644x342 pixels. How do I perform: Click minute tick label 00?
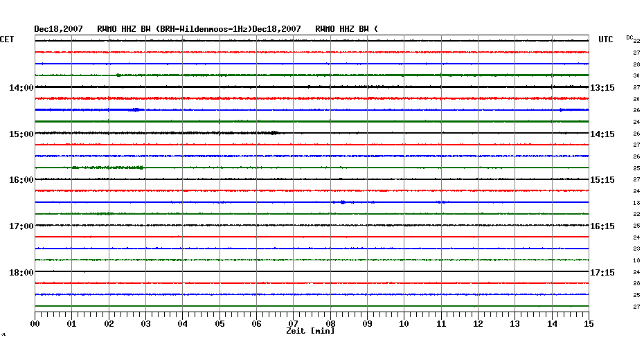(x=35, y=324)
